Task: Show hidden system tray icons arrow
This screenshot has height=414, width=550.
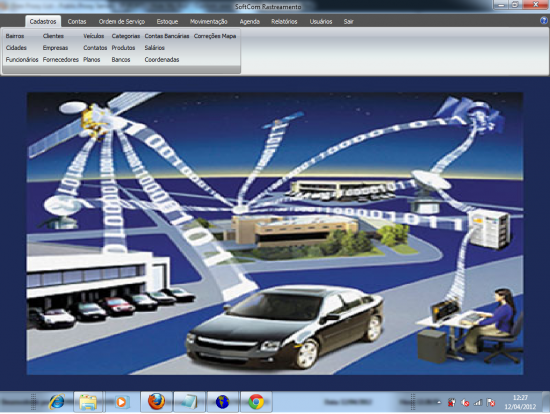Action: pyautogui.click(x=439, y=402)
